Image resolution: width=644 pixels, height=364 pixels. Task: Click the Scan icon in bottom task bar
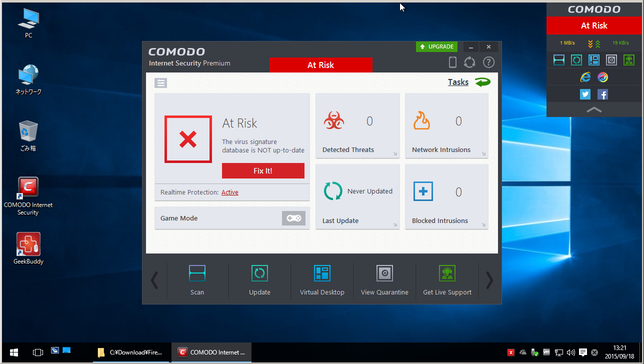point(197,273)
